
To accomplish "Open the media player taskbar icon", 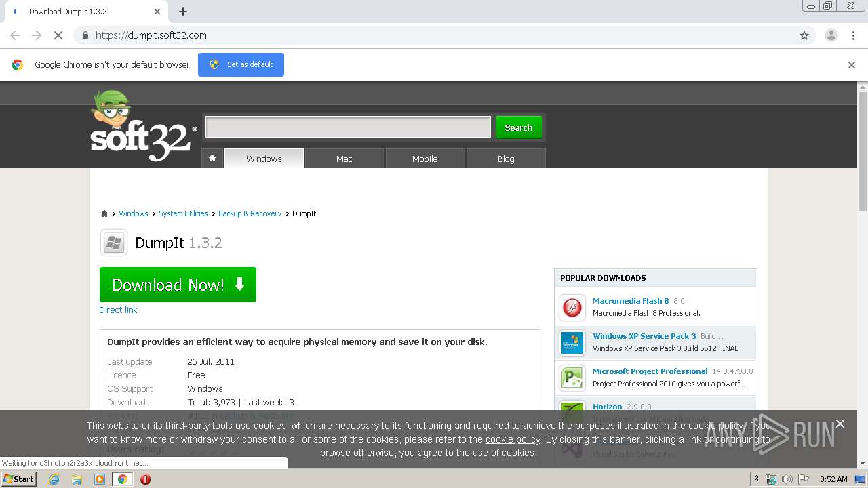I will 100,479.
